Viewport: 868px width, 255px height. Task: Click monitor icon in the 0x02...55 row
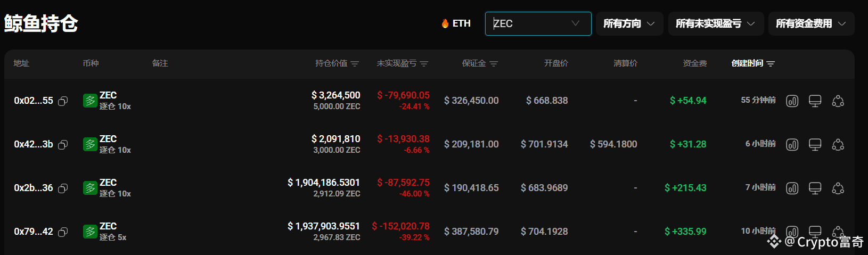[x=815, y=101]
